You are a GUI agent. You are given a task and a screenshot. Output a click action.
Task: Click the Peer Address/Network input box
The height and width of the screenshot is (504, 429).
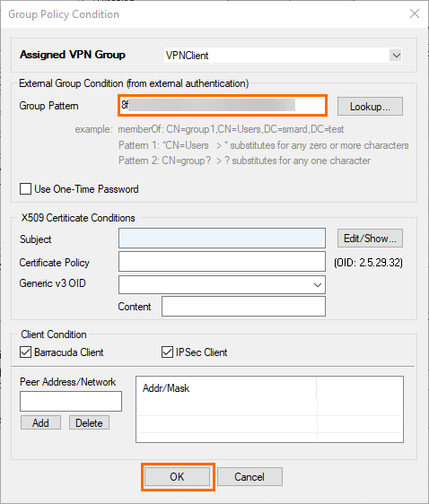tap(71, 401)
